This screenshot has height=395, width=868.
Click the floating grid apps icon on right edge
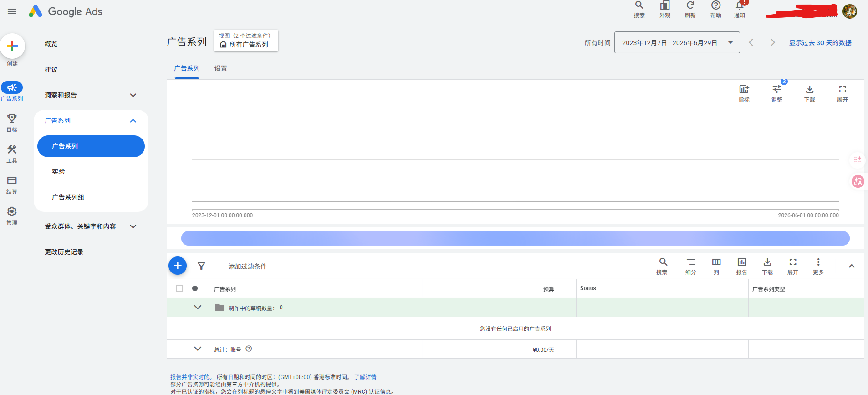tap(858, 160)
